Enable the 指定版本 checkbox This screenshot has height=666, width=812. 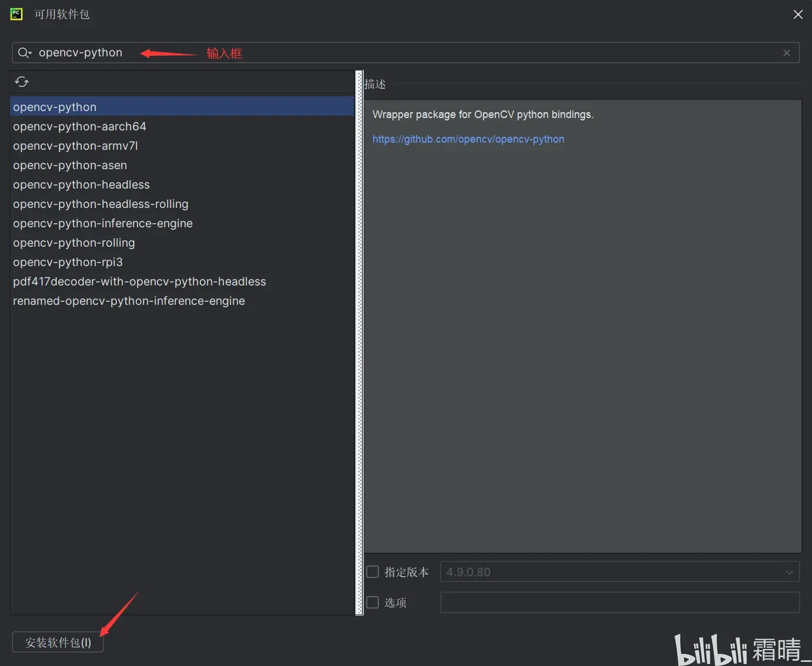373,571
